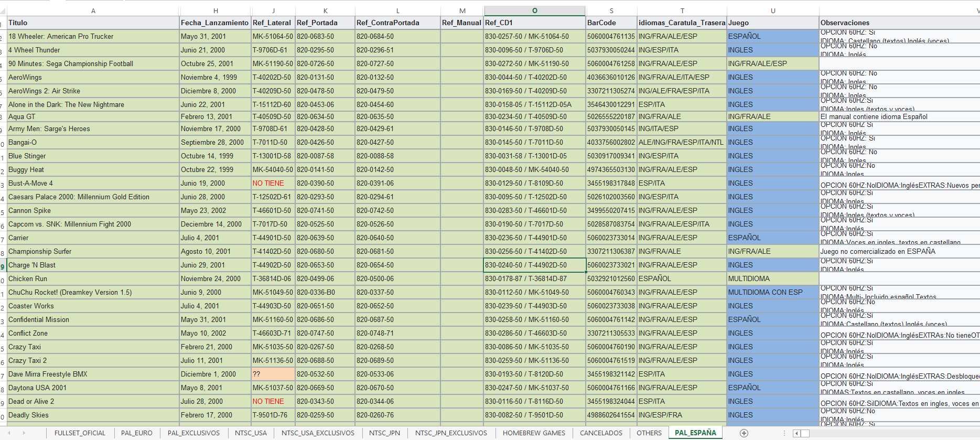The width and height of the screenshot is (980, 440).
Task: Click the Ref_Manual header cell
Action: (x=462, y=23)
